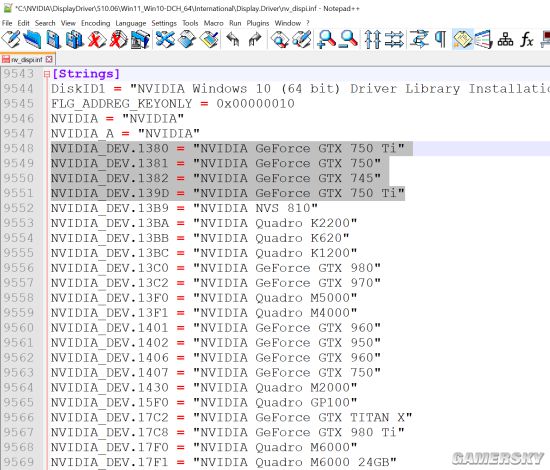Click the Quadro K2200 line
The width and height of the screenshot is (550, 470).
[x=204, y=223]
